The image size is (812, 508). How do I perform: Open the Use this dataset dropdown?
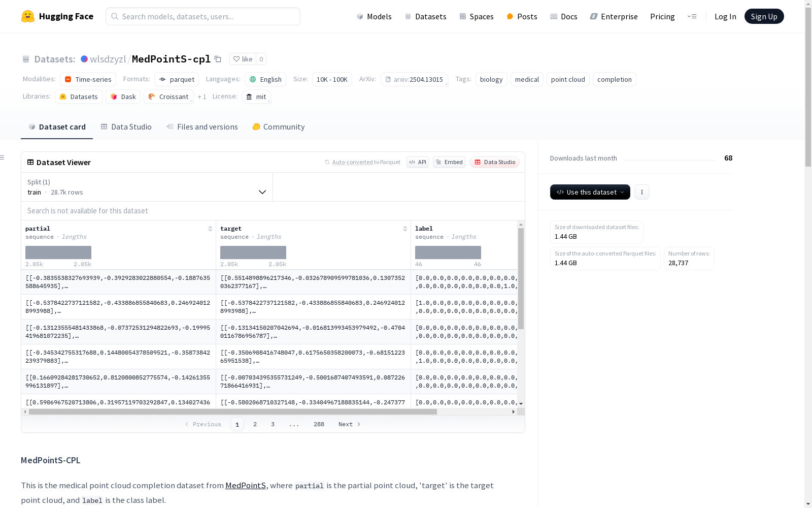coord(590,192)
